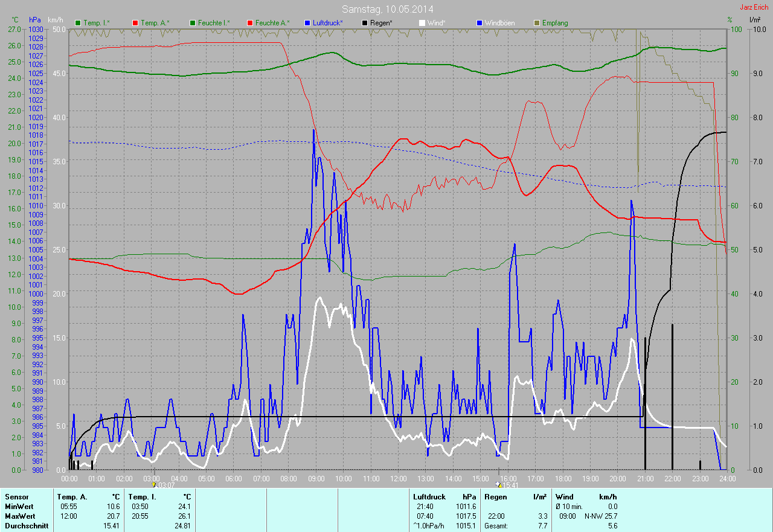
Task: Click the 'Jarz Erich' author text
Action: 755,7
